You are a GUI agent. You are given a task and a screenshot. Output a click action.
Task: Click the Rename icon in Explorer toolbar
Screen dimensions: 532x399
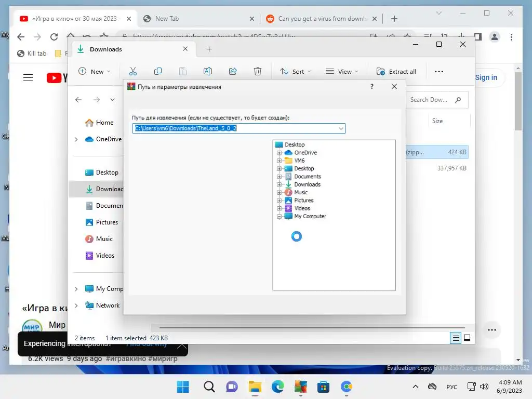coord(208,71)
